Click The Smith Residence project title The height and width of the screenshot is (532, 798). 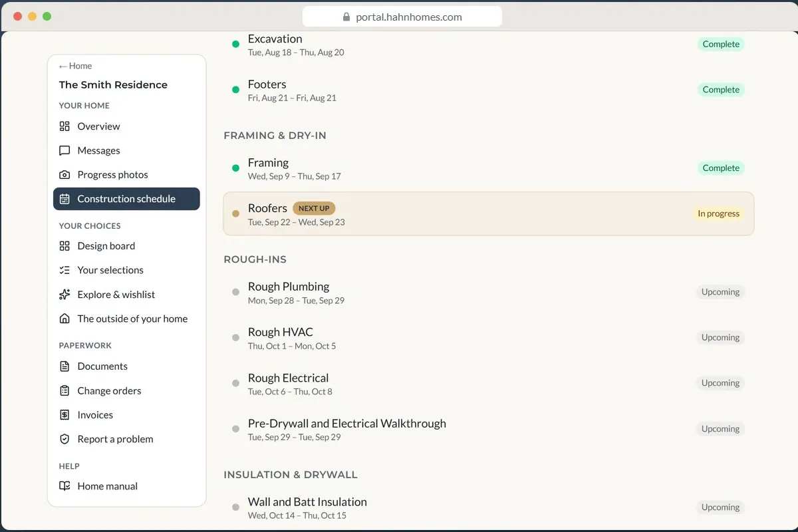click(x=113, y=84)
